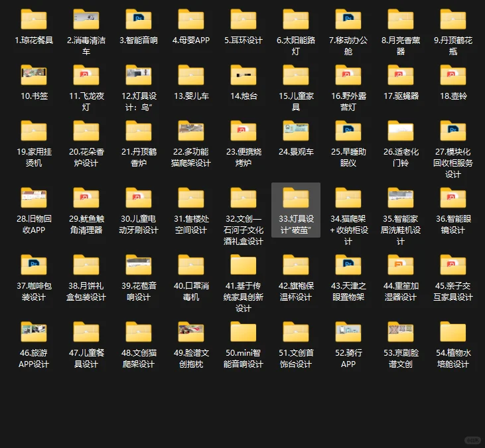This screenshot has height=448, width=485.
Task: Select the 5.耳环设计 folder icon
Action: (243, 19)
